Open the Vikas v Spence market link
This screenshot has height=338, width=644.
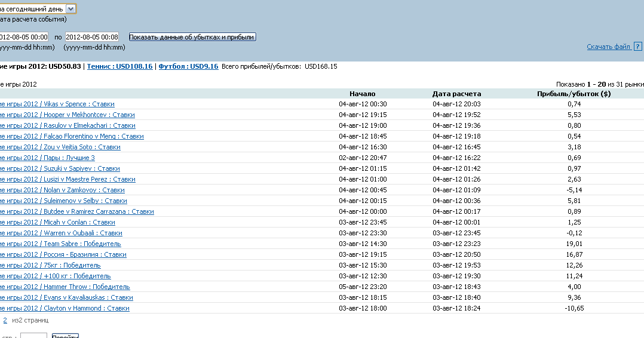coord(57,104)
